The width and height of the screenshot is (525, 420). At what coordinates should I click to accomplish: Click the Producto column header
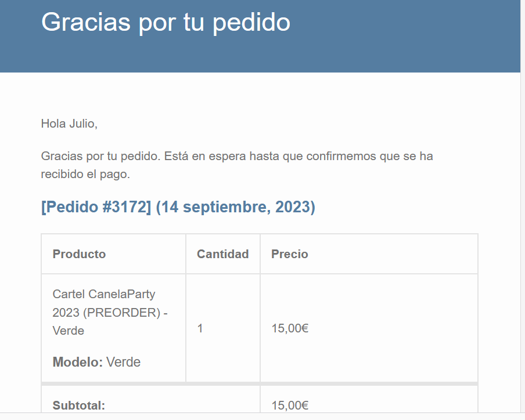point(79,254)
